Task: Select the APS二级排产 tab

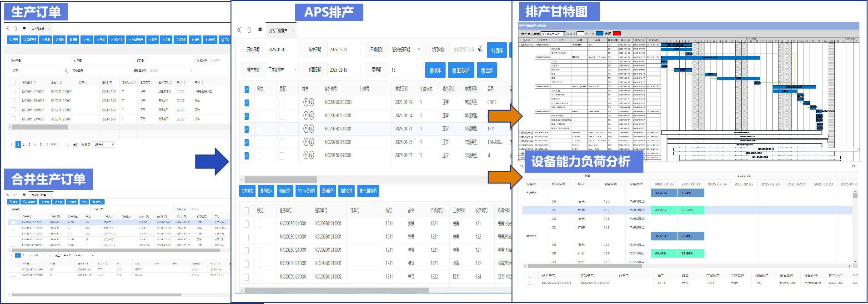Action: point(278,30)
